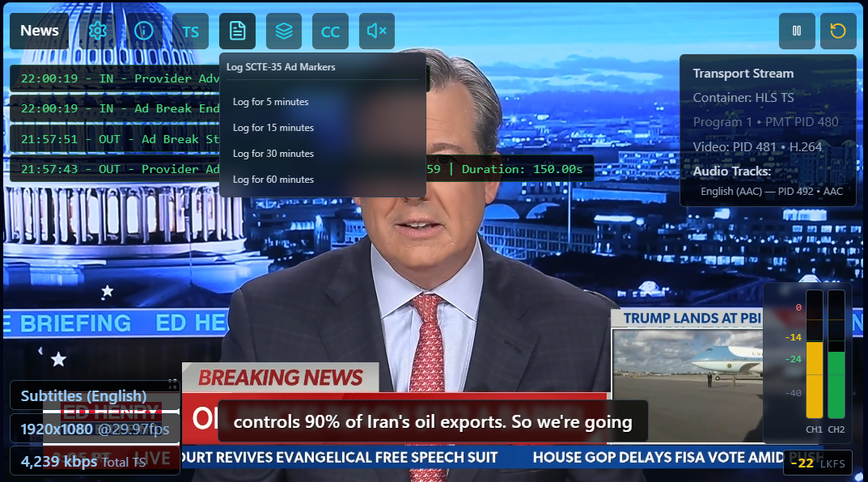Click the SCTE-35 log document icon
The height and width of the screenshot is (482, 868).
coord(237,31)
